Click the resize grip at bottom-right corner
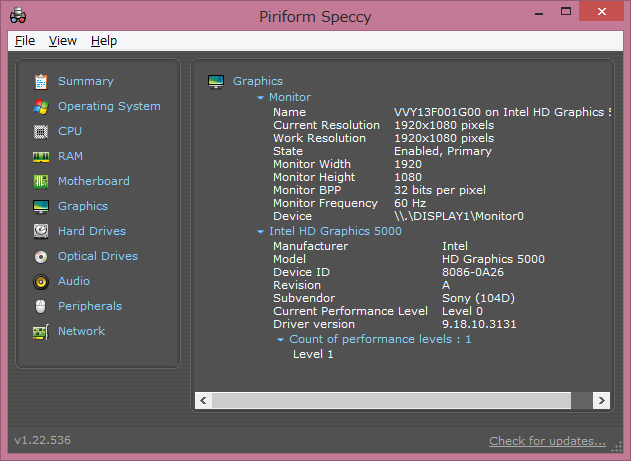631x461 pixels. [x=617, y=447]
